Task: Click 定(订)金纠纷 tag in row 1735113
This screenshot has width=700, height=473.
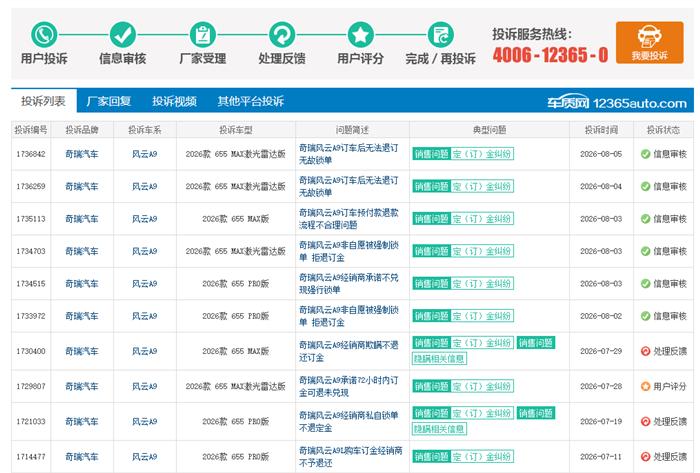Action: point(482,219)
